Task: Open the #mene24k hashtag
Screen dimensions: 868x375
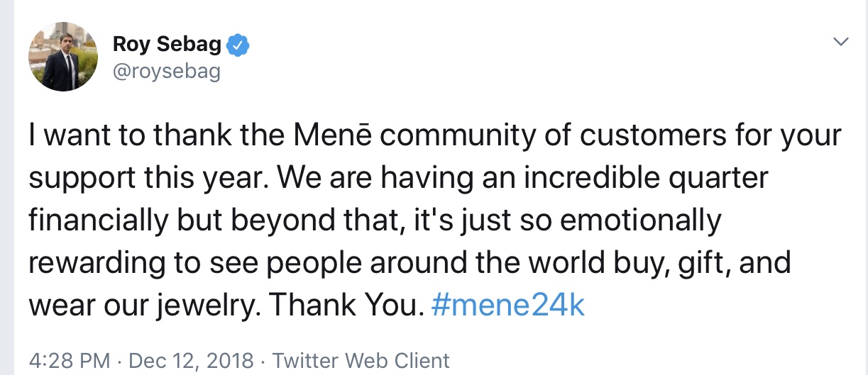Action: tap(507, 306)
